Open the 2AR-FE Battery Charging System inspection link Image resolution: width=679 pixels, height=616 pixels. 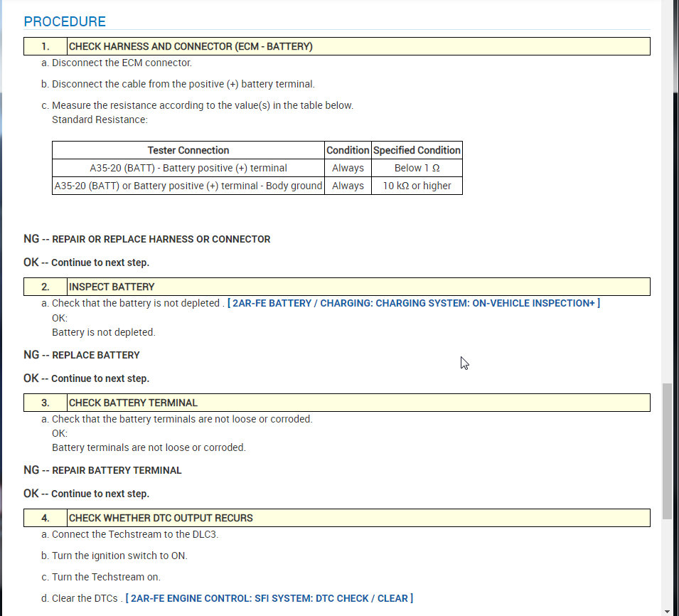[414, 303]
